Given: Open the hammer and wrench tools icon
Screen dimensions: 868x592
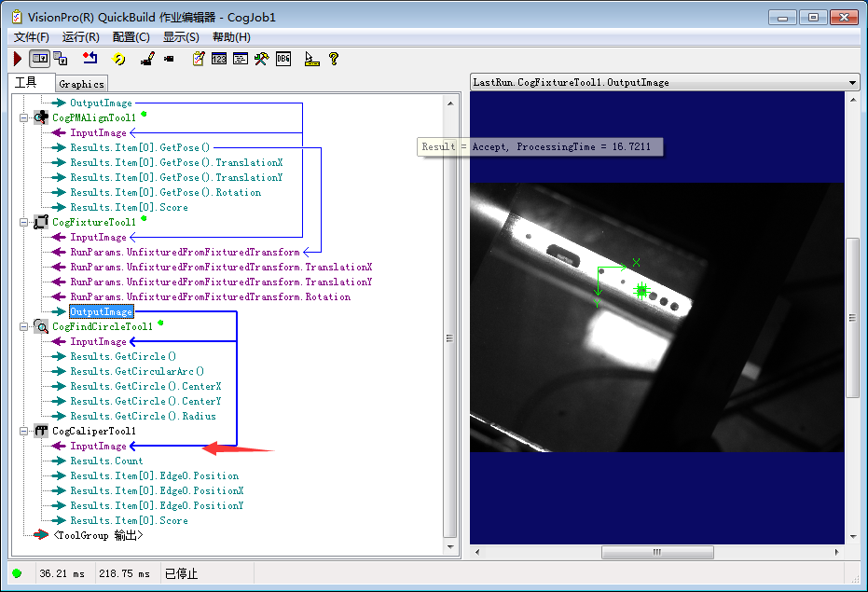Looking at the screenshot, I should pos(262,59).
